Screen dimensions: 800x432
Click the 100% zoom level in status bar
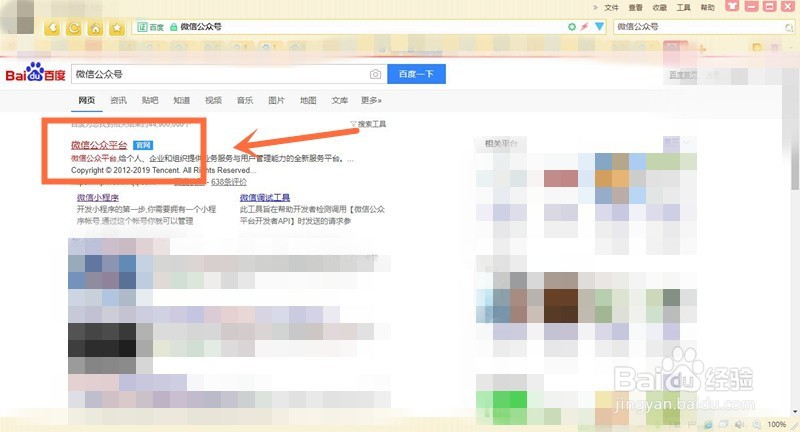pyautogui.click(x=777, y=424)
